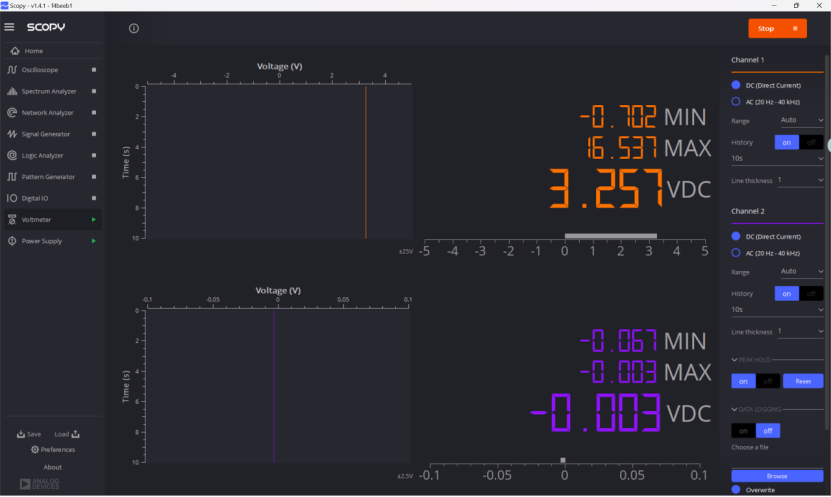Screen dimensions: 831x497
Task: Turn Channel 2 History off
Action: (811, 294)
